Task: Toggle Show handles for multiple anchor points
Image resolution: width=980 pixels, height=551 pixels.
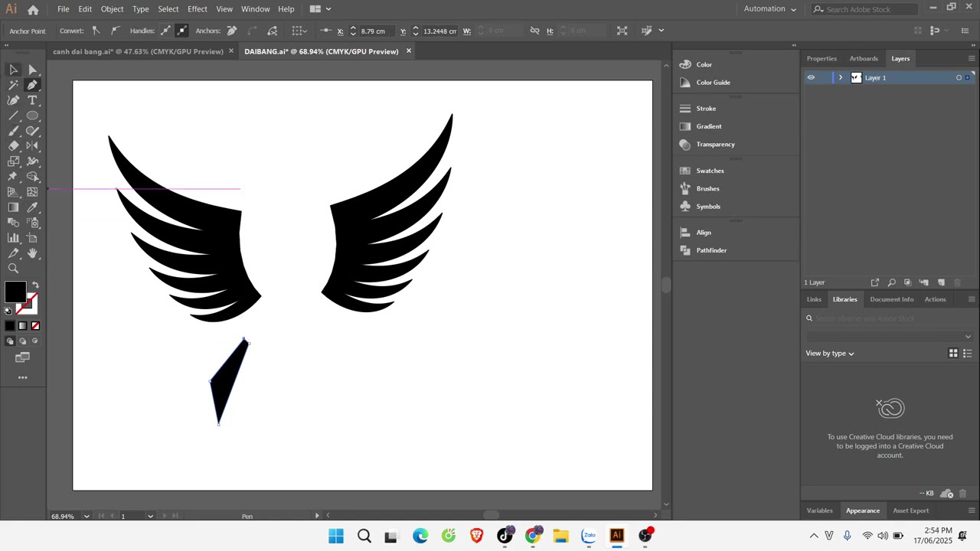Action: click(165, 31)
